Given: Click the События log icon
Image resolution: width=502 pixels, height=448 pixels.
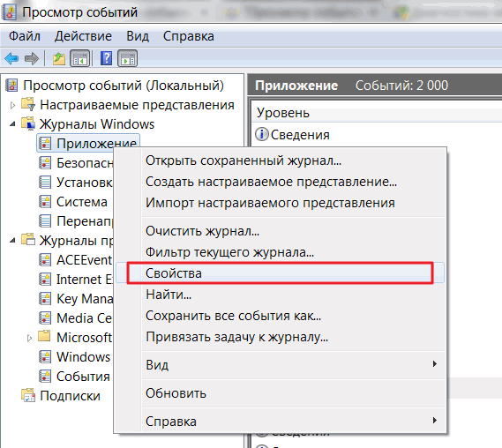Looking at the screenshot, I should tap(45, 377).
